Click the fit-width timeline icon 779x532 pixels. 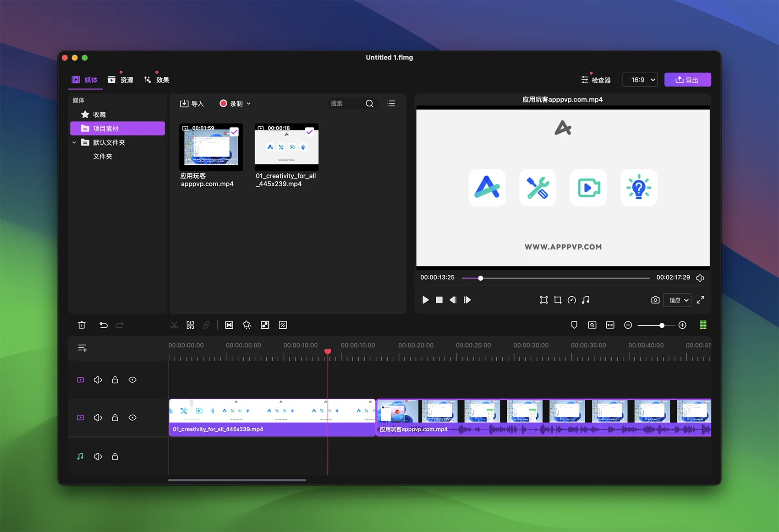(610, 325)
